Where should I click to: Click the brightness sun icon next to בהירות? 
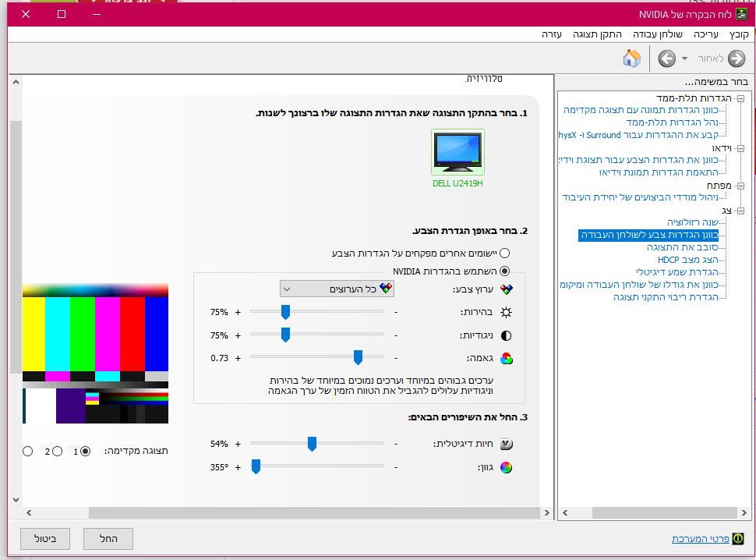pos(507,312)
